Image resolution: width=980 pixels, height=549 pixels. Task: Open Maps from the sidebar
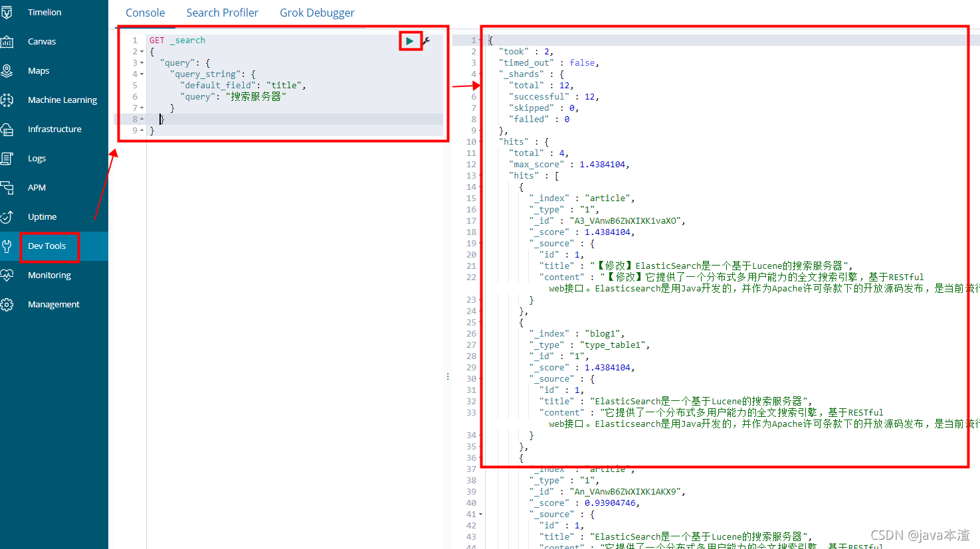39,71
